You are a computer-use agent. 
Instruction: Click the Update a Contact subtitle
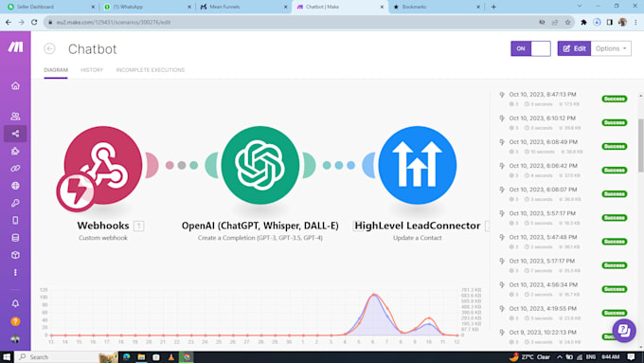pos(418,238)
